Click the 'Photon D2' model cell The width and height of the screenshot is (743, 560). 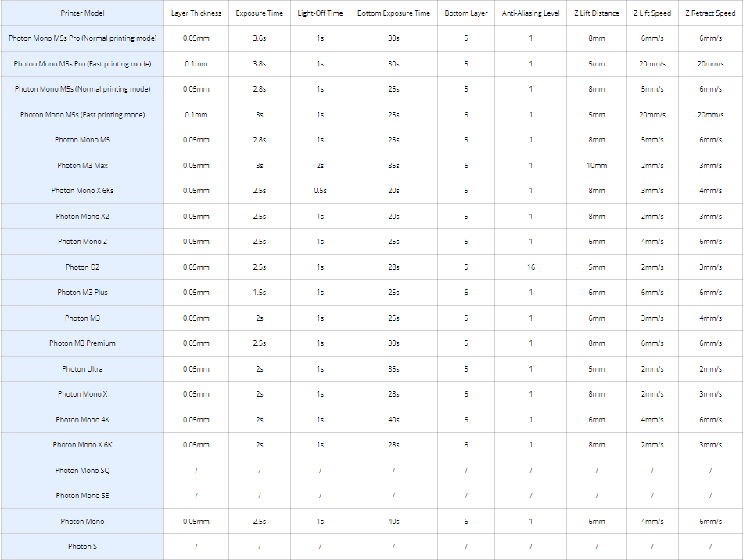(x=82, y=267)
